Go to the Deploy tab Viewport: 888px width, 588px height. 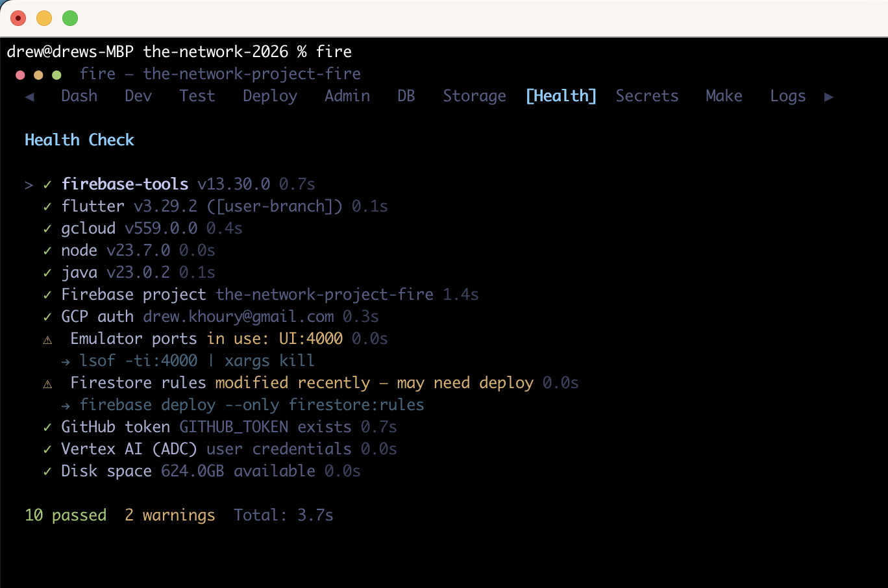[x=270, y=96]
